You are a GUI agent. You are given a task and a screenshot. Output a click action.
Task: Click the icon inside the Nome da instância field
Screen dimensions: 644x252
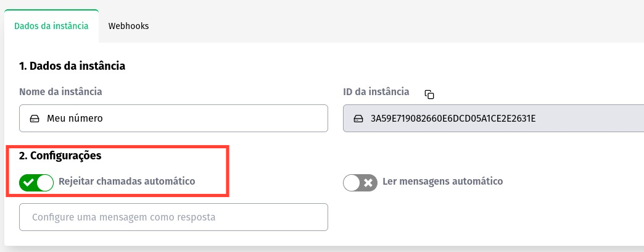35,118
